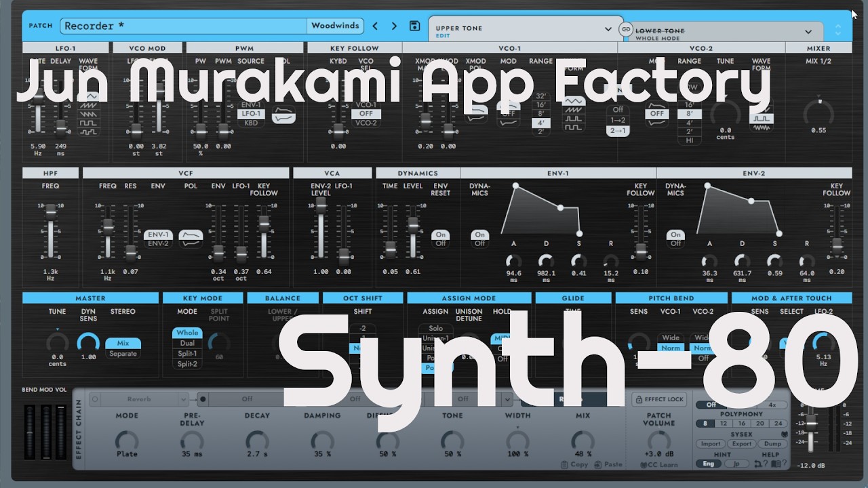The image size is (868, 488).
Task: Select Separate stereo mode in Master
Action: click(123, 354)
